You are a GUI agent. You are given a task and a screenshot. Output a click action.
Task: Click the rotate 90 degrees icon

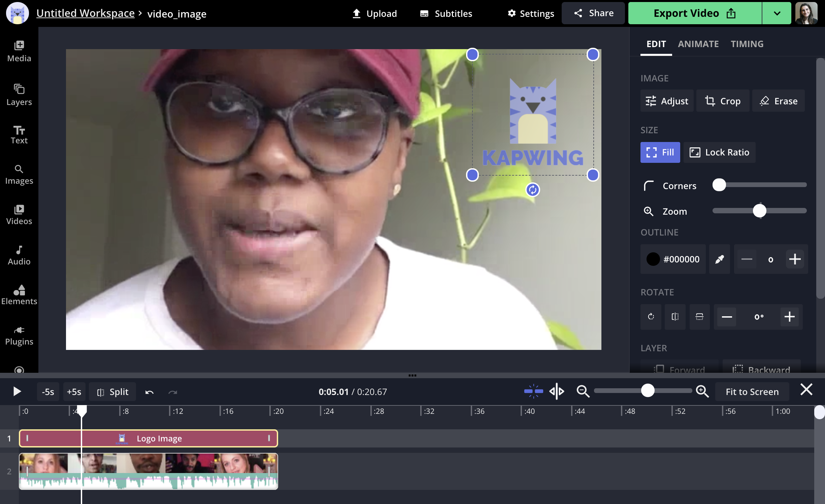point(651,317)
